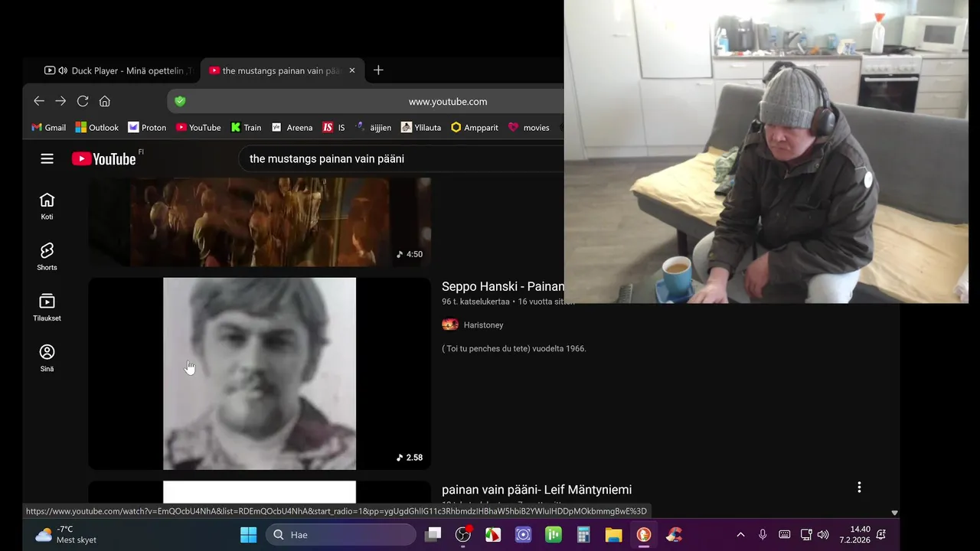Image resolution: width=980 pixels, height=551 pixels.
Task: Open the Proton bookmark
Action: (x=147, y=128)
